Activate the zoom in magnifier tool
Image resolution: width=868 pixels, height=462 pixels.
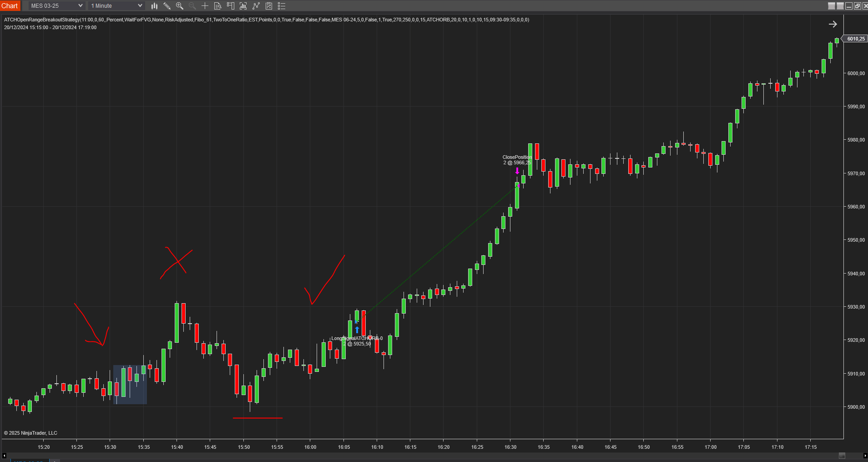tap(180, 6)
